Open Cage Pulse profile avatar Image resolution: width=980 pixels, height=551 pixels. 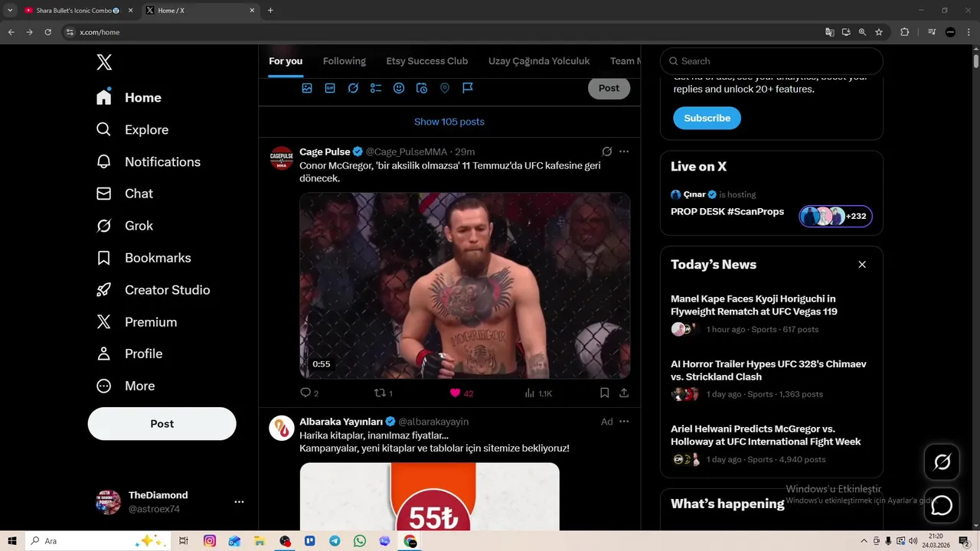point(282,158)
